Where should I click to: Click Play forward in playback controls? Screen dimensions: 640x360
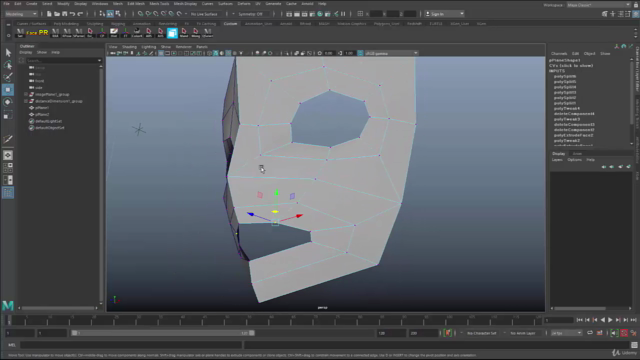coord(610,320)
